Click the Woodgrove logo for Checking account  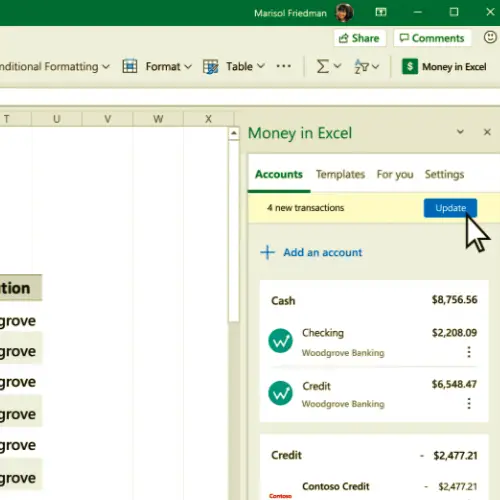pyautogui.click(x=280, y=340)
